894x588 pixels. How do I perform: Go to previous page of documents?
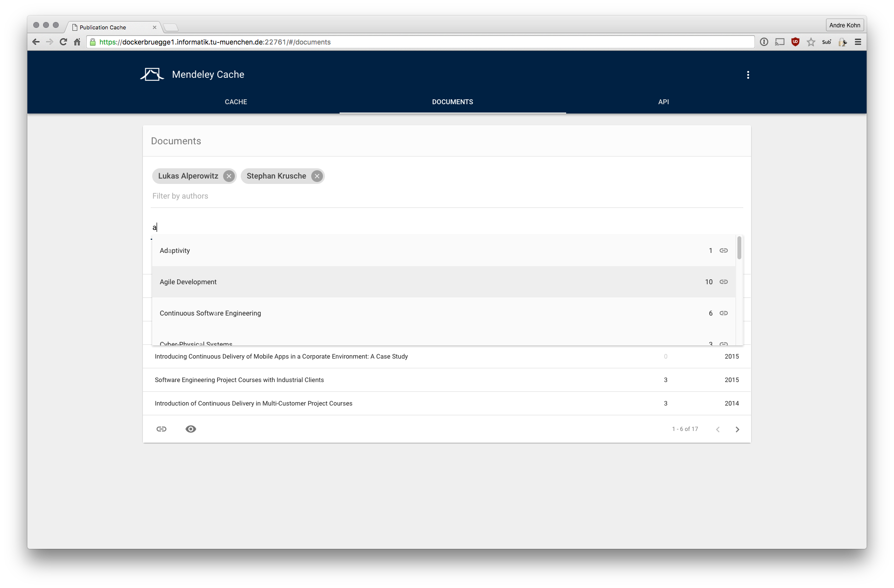(718, 430)
